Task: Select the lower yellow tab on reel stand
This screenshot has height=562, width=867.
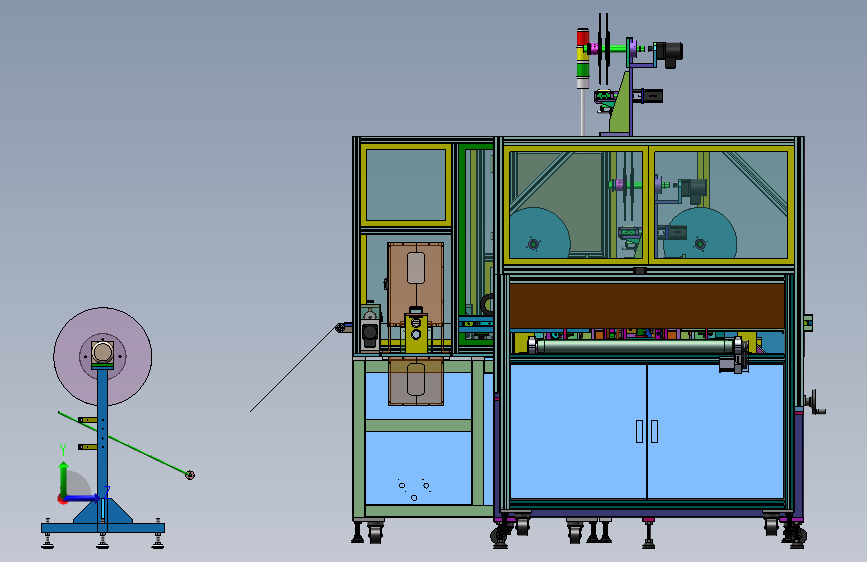Action: pyautogui.click(x=87, y=446)
